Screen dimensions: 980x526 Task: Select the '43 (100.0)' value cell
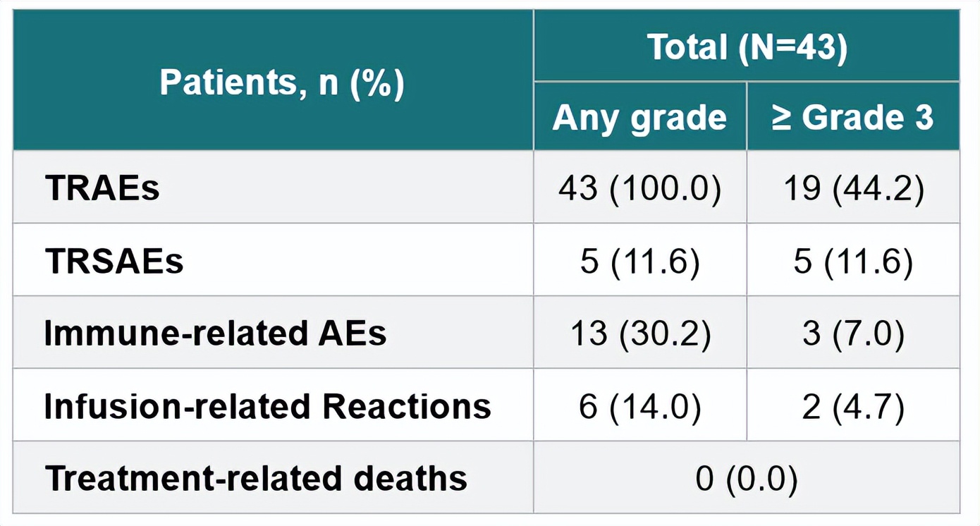[639, 189]
